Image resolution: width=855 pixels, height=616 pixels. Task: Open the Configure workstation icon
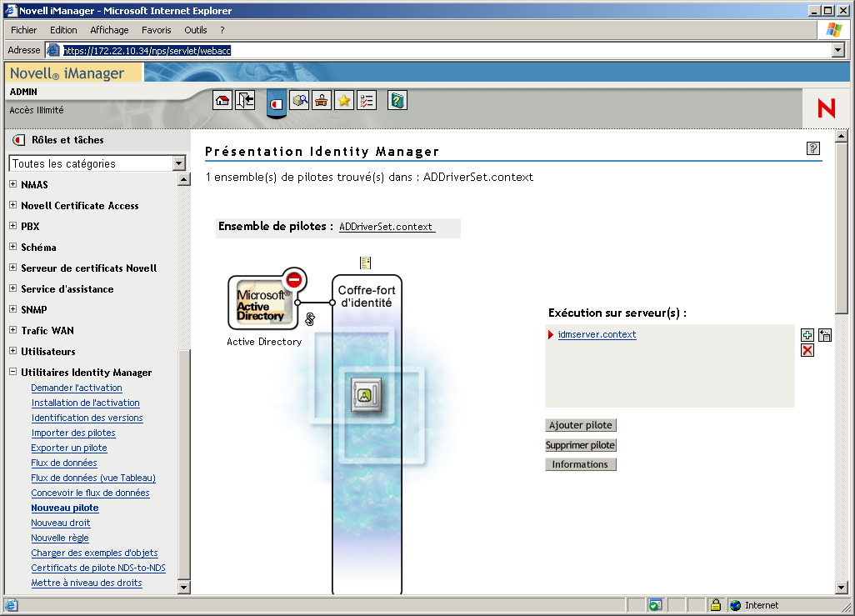coord(322,100)
